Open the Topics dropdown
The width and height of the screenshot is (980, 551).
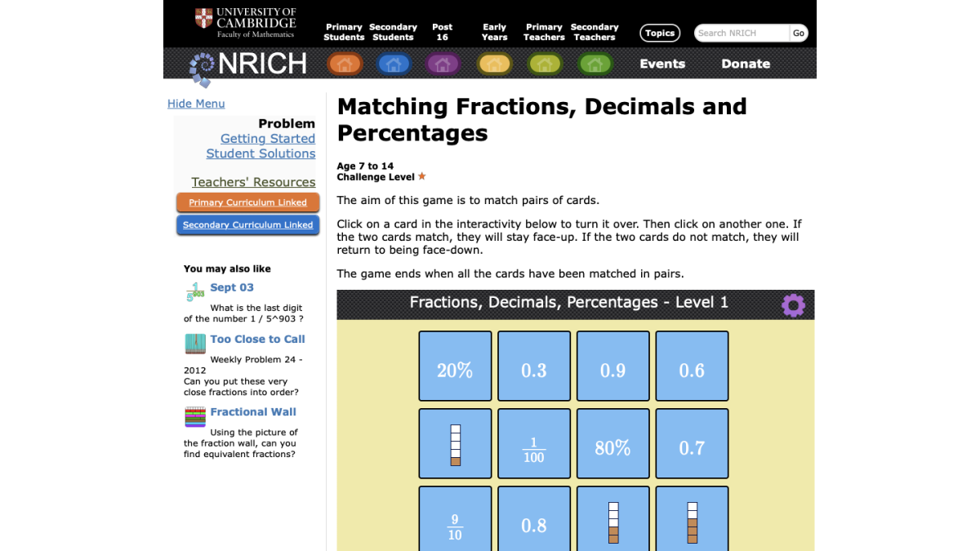pos(660,33)
